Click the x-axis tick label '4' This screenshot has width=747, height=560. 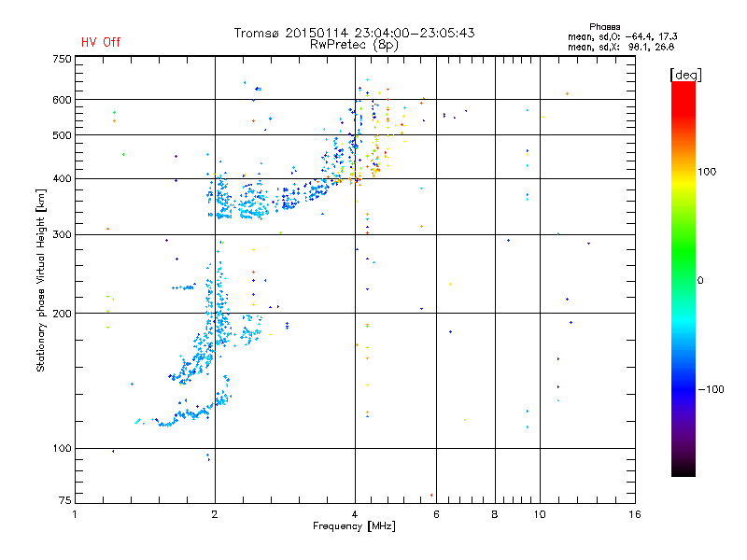pos(355,514)
